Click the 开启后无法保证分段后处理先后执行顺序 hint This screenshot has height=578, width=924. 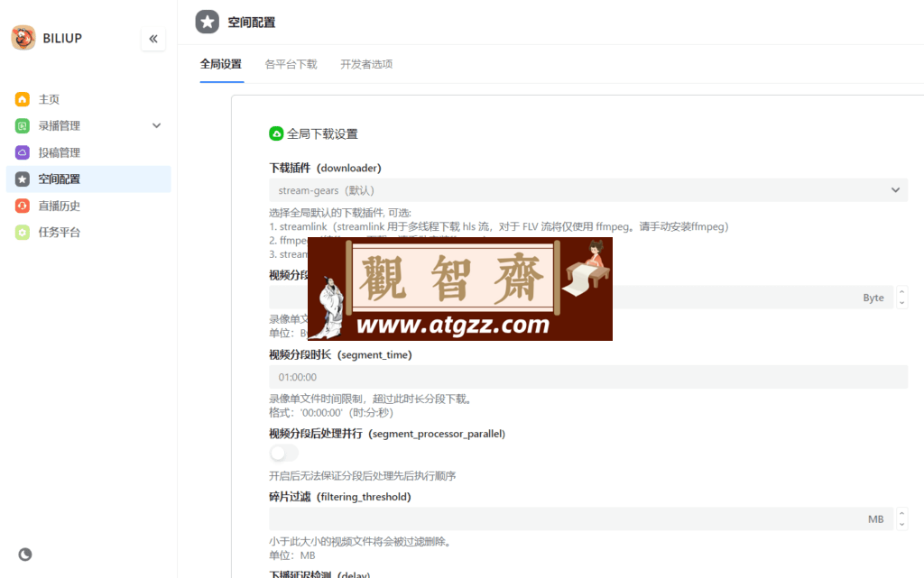[x=363, y=475]
